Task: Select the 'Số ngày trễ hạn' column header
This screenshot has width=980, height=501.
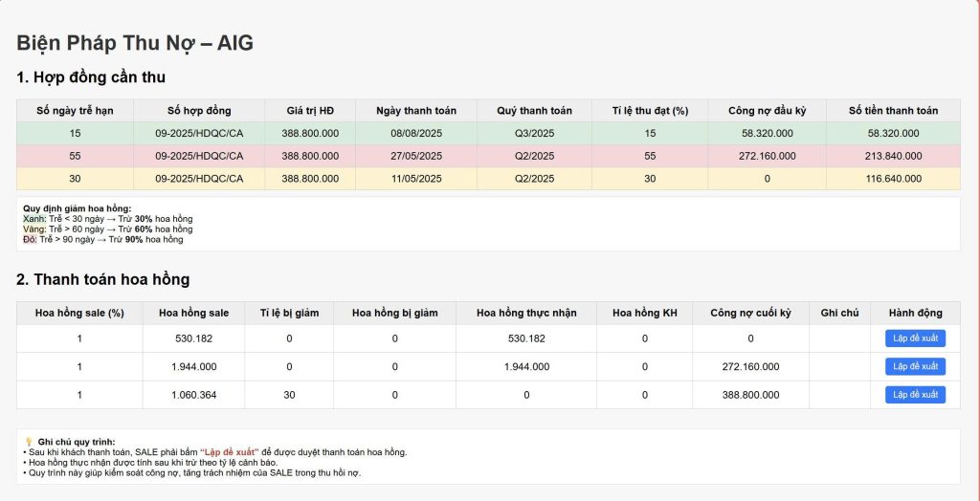Action: pyautogui.click(x=75, y=111)
